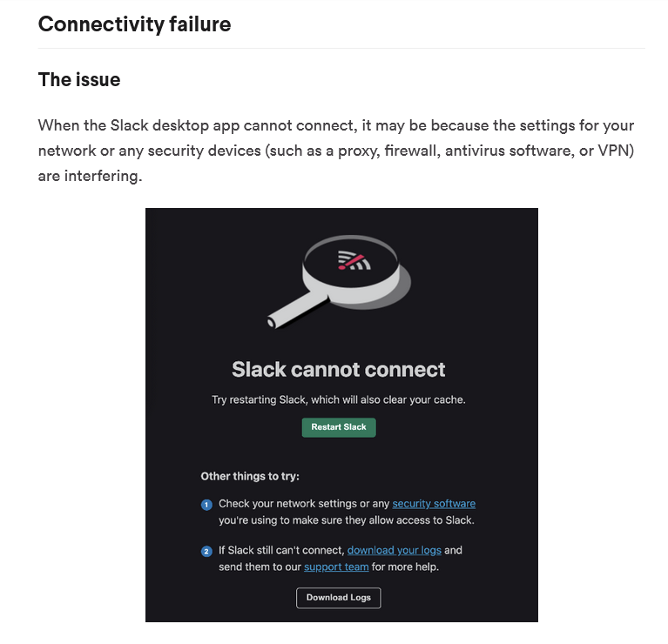Image resolution: width=668 pixels, height=644 pixels.
Task: Click the green Restart Slack button
Action: (339, 427)
